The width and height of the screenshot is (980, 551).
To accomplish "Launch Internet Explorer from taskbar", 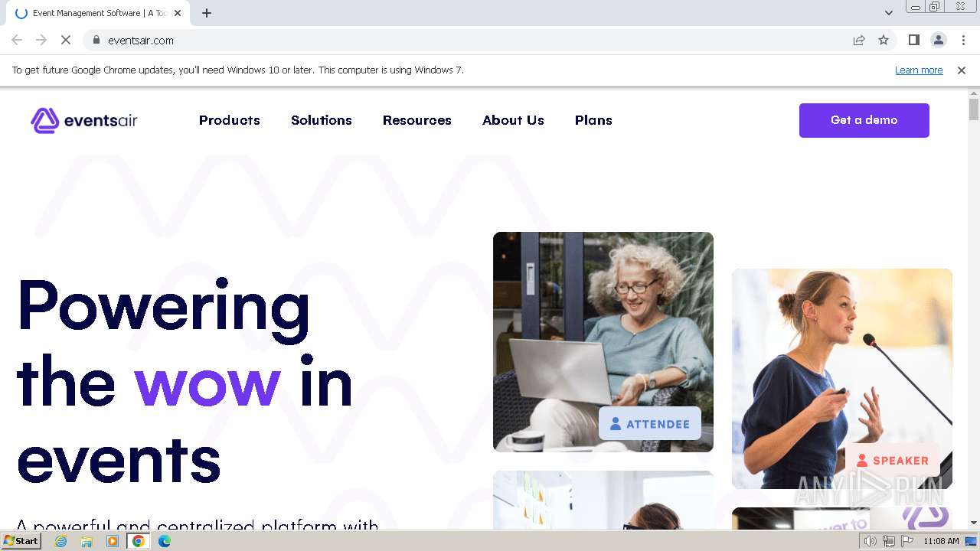I will (61, 541).
